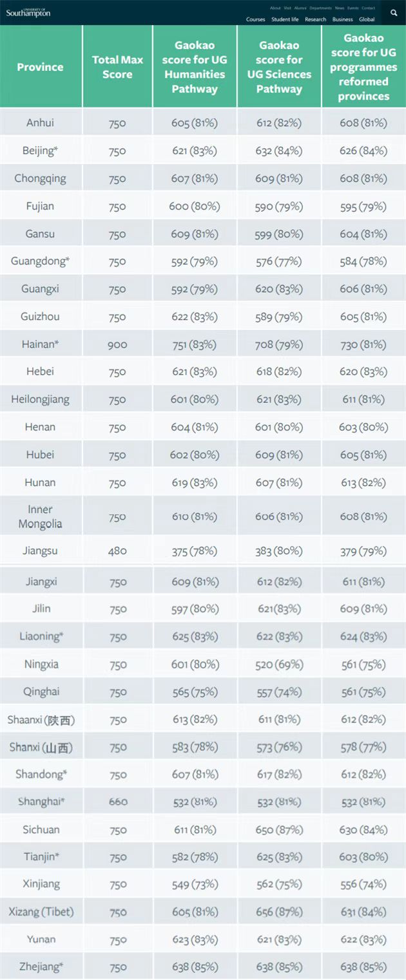This screenshot has width=406, height=980.
Task: Click the About link in top bar
Action: tap(275, 8)
